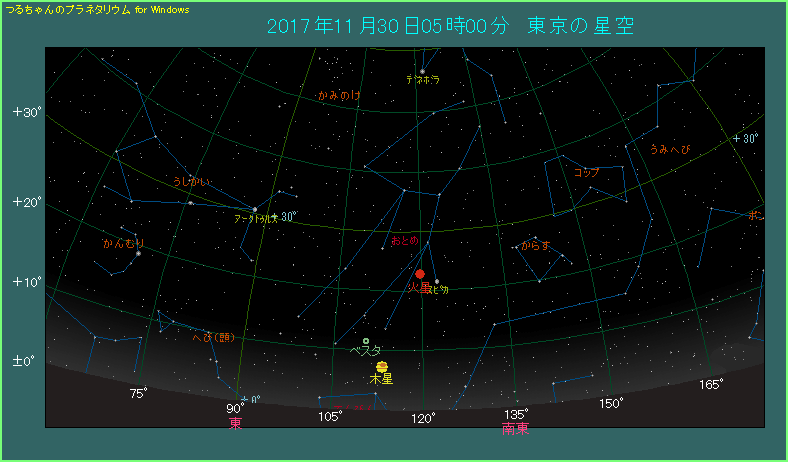Click the からす (Corvus) constellation label
The width and height of the screenshot is (788, 462).
click(535, 245)
